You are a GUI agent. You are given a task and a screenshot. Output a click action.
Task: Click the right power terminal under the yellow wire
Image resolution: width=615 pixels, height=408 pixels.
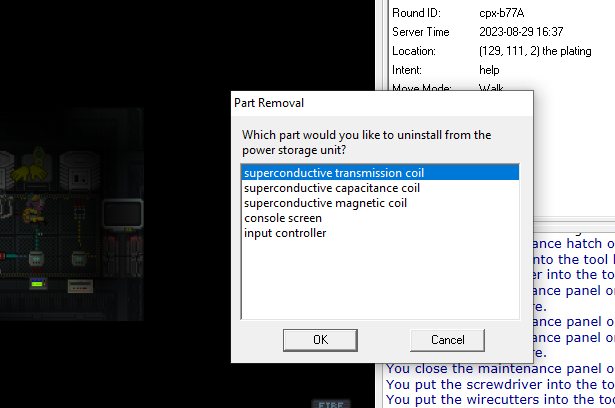pyautogui.click(x=79, y=259)
